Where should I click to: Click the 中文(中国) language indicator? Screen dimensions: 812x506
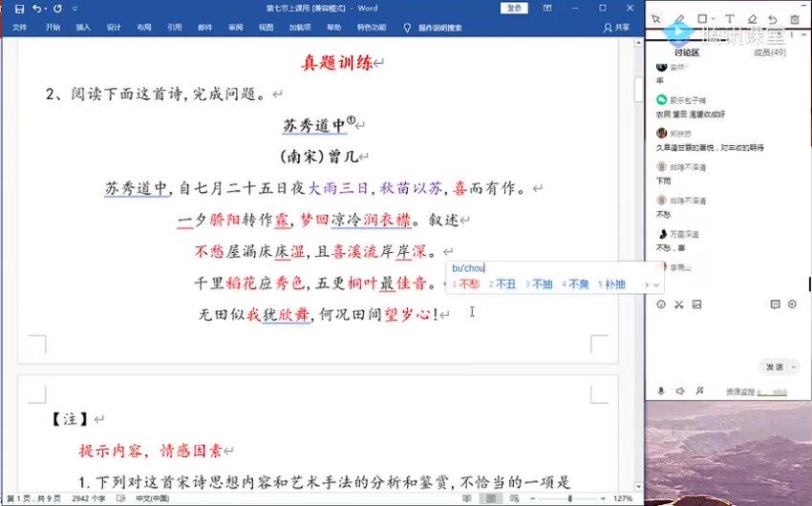pos(152,498)
